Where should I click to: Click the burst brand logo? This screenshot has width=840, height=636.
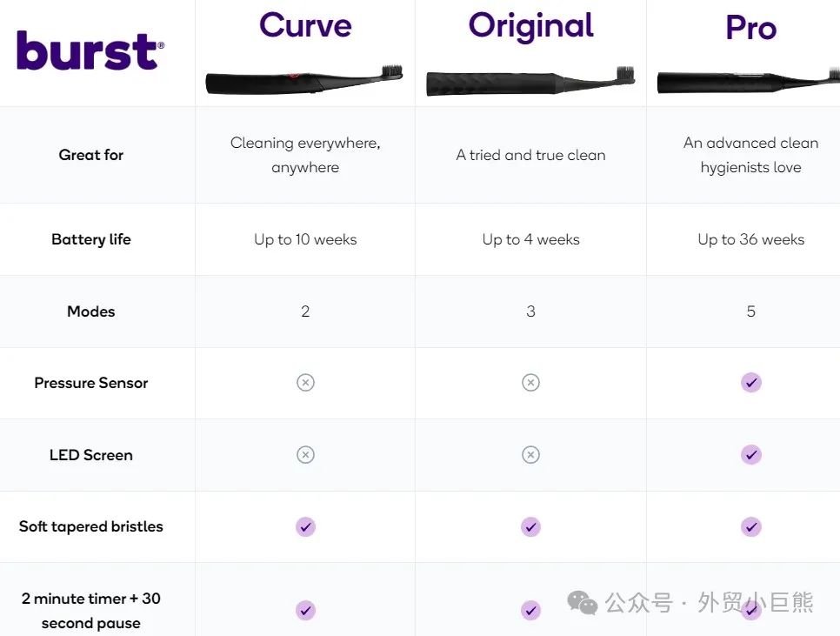point(90,50)
